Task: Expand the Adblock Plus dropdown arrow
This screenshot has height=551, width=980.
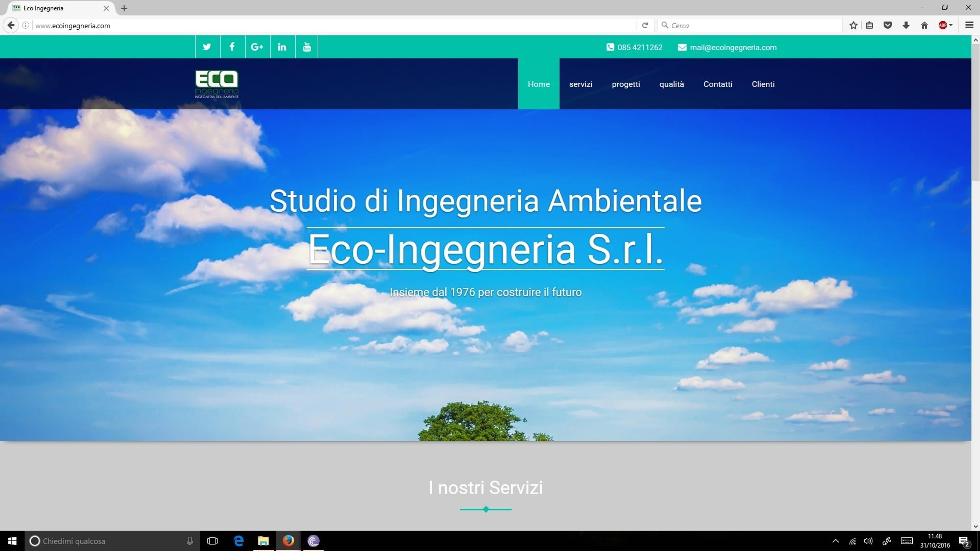Action: 951,26
